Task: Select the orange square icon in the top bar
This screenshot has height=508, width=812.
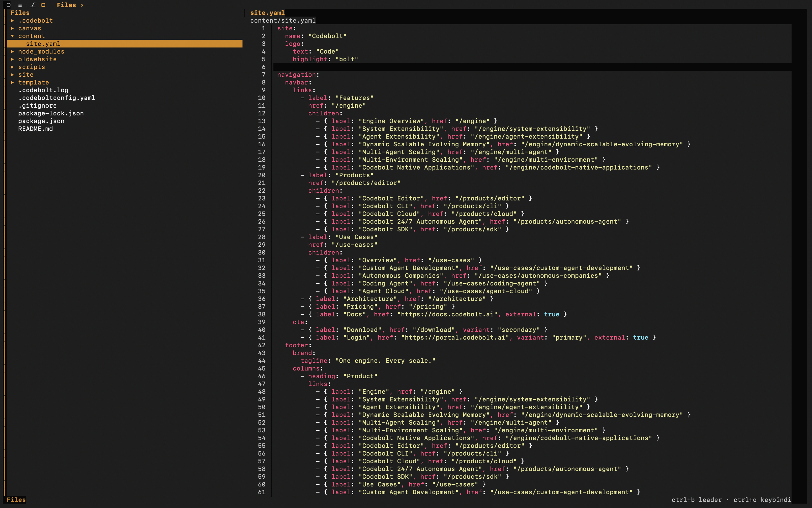Action: pos(43,5)
